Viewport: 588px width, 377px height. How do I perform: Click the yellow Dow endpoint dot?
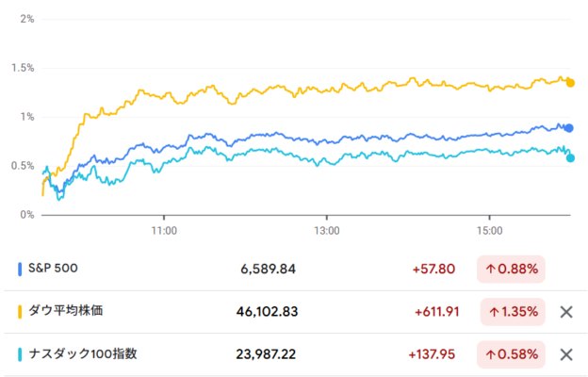pyautogui.click(x=570, y=83)
